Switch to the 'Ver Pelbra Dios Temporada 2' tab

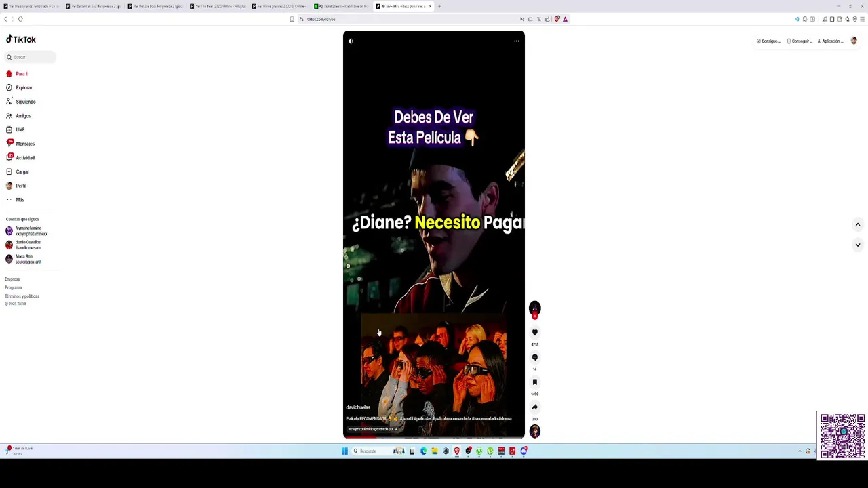(x=155, y=6)
